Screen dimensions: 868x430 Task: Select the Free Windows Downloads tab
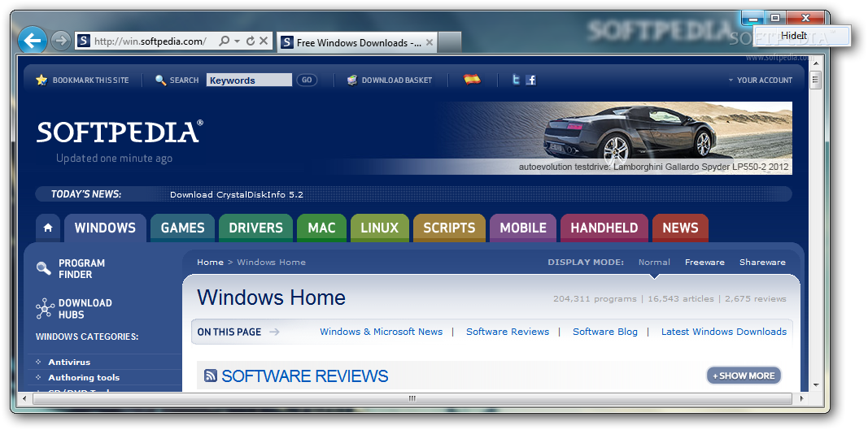pyautogui.click(x=357, y=42)
